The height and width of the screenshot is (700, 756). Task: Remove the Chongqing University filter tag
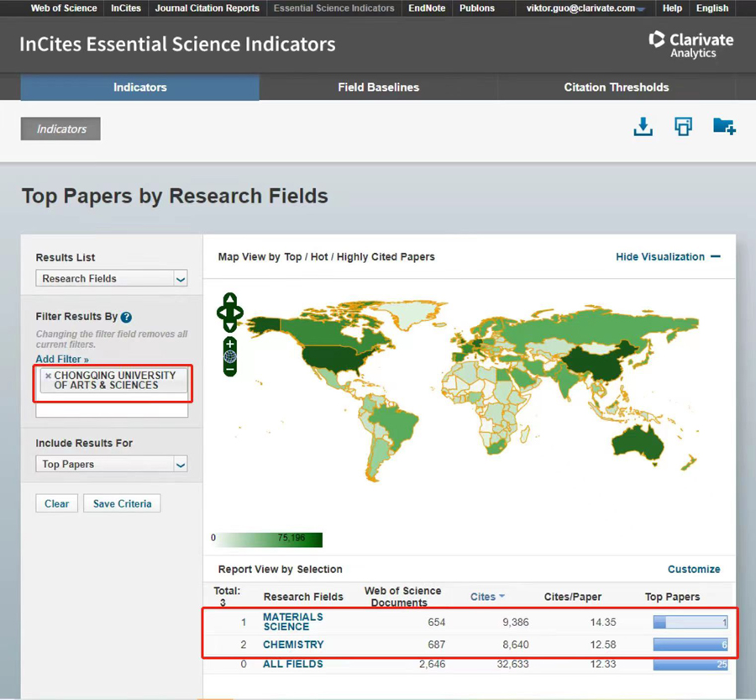coord(48,376)
